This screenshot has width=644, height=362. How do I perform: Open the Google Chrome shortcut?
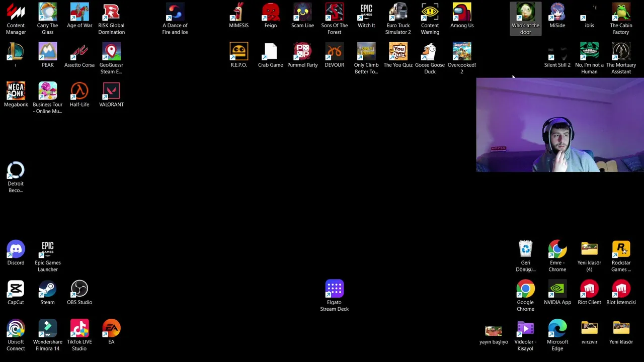coord(525,296)
